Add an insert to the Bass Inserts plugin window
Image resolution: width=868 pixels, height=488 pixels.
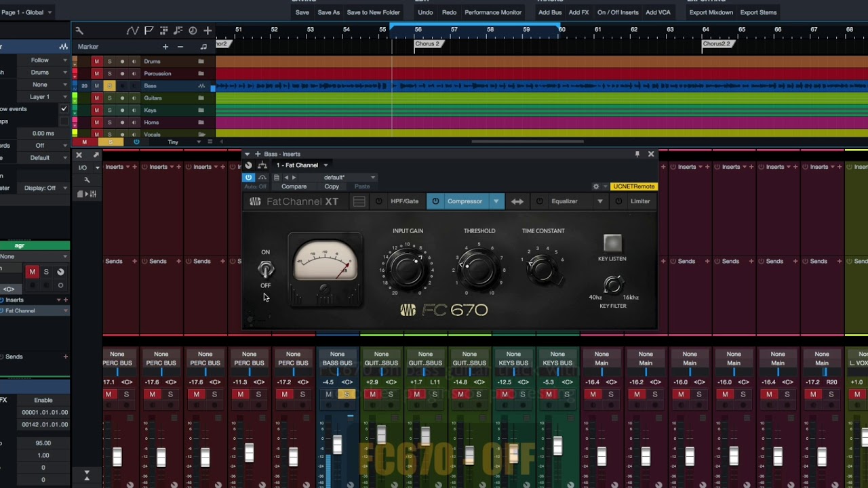[257, 155]
